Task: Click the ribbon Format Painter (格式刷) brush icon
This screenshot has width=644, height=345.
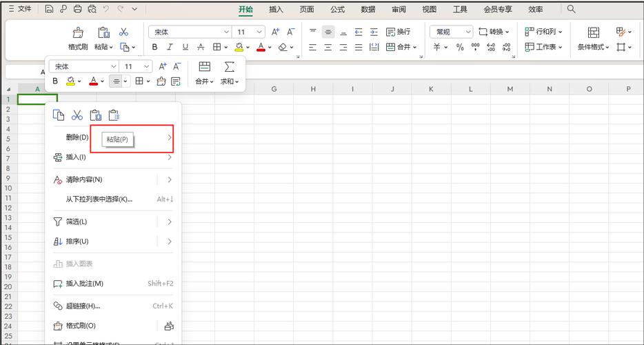Action: [x=78, y=32]
